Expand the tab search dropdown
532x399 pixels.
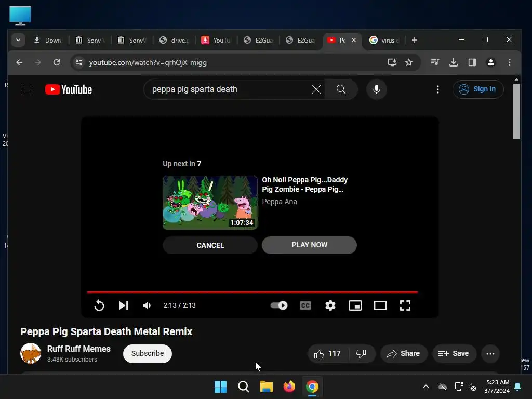pyautogui.click(x=18, y=40)
